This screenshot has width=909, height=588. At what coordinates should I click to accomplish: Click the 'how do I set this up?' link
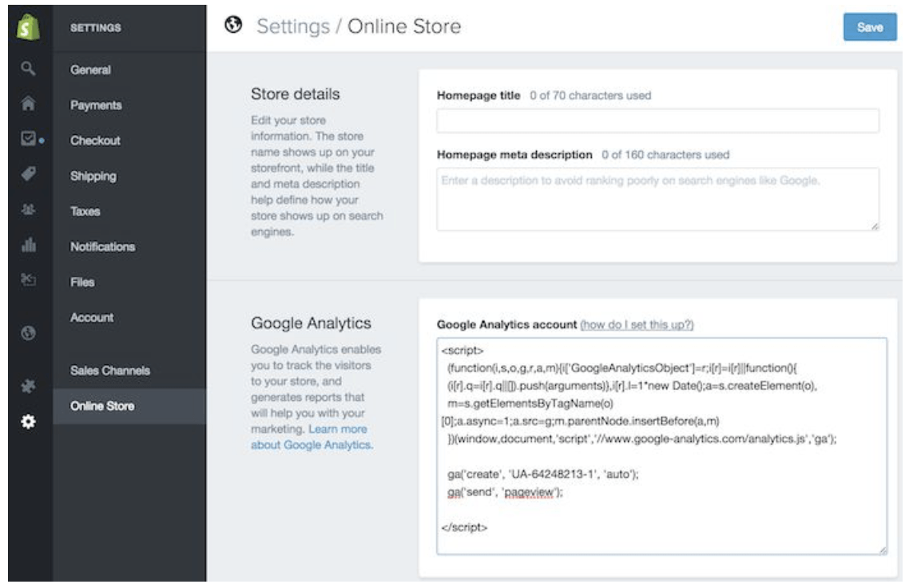(637, 325)
